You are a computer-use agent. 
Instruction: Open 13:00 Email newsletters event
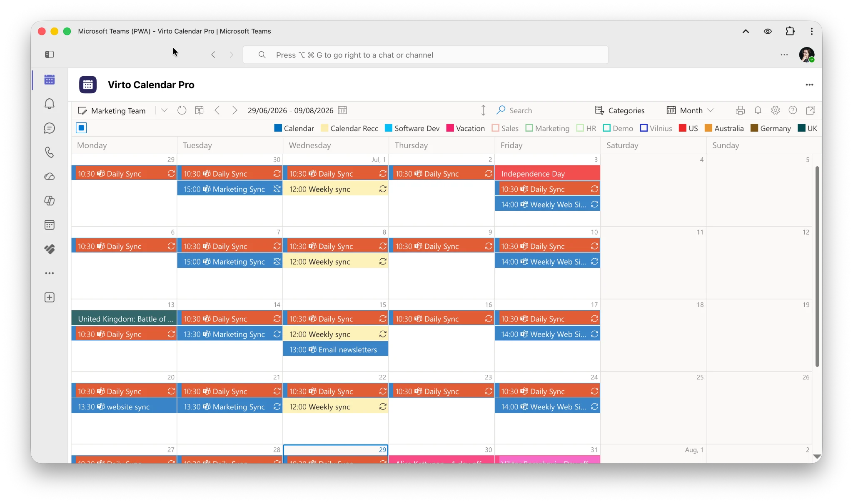tap(336, 349)
